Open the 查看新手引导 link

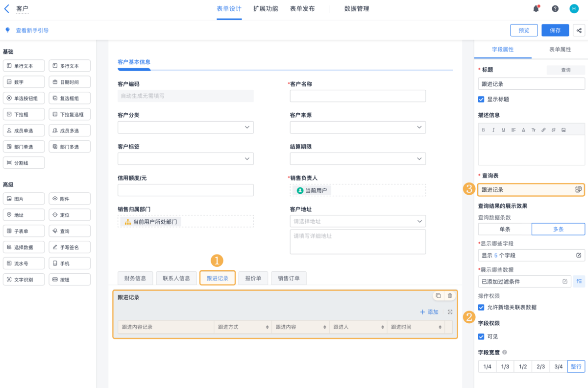[x=32, y=30]
